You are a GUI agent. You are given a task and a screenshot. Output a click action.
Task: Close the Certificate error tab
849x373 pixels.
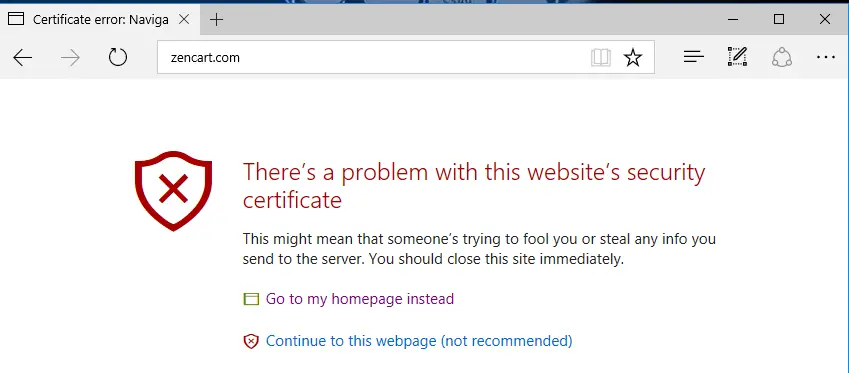[184, 19]
